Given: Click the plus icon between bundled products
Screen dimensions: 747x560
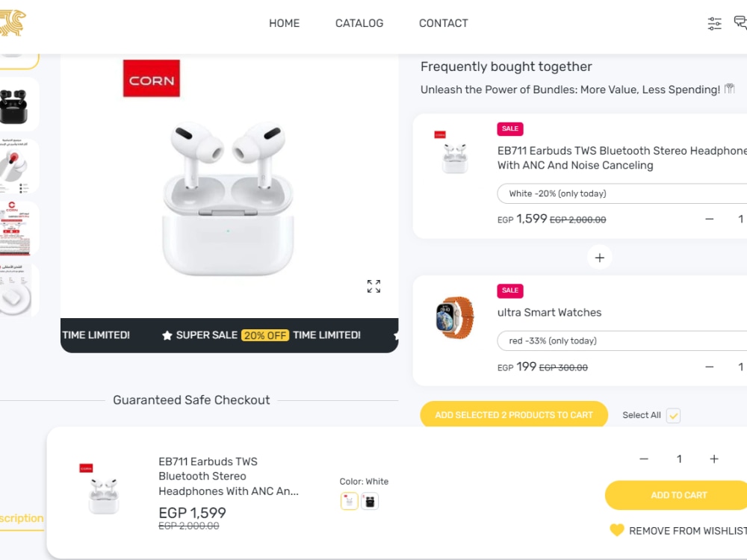Looking at the screenshot, I should [599, 257].
